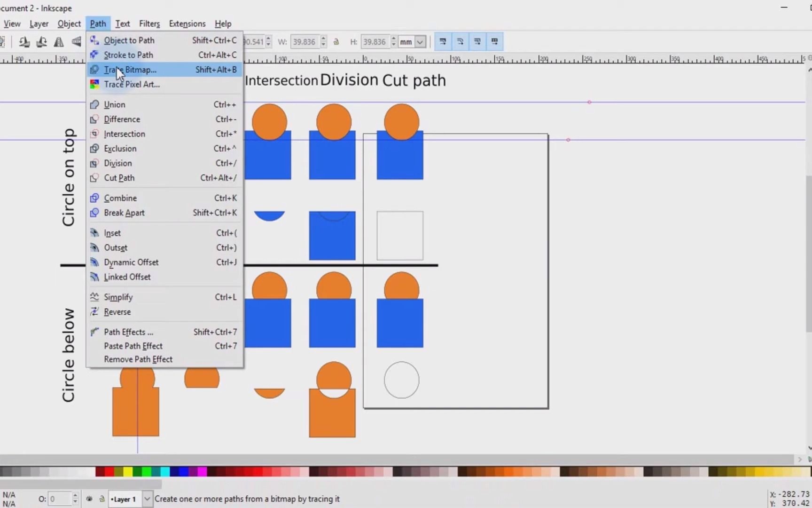Enable transforming gradients with objects

[477, 41]
